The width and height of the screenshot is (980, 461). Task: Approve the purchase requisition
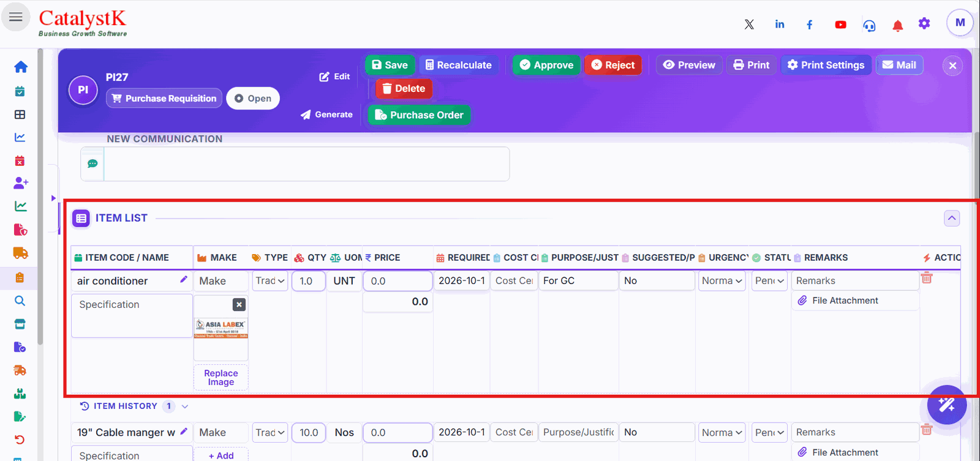pos(546,65)
